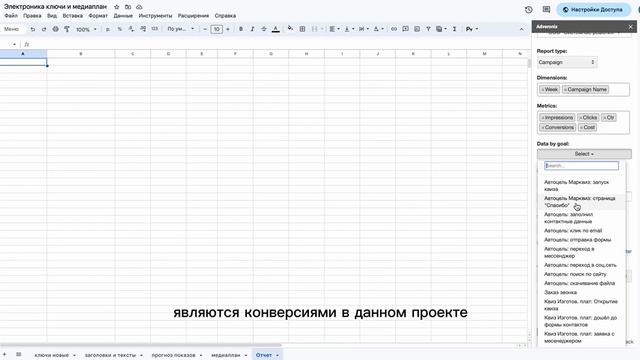Open zoom 100% dropdown
The width and height of the screenshot is (640, 360).
point(87,29)
